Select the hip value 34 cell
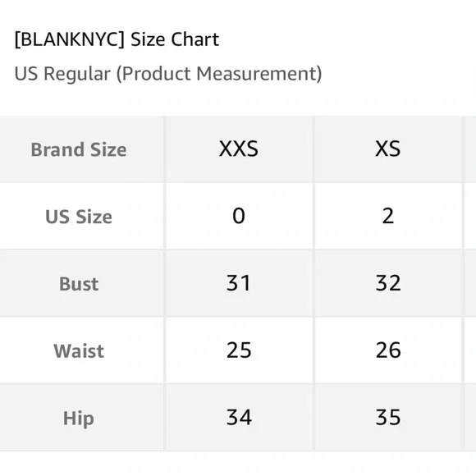Image resolution: width=476 pixels, height=476 pixels. pyautogui.click(x=239, y=418)
